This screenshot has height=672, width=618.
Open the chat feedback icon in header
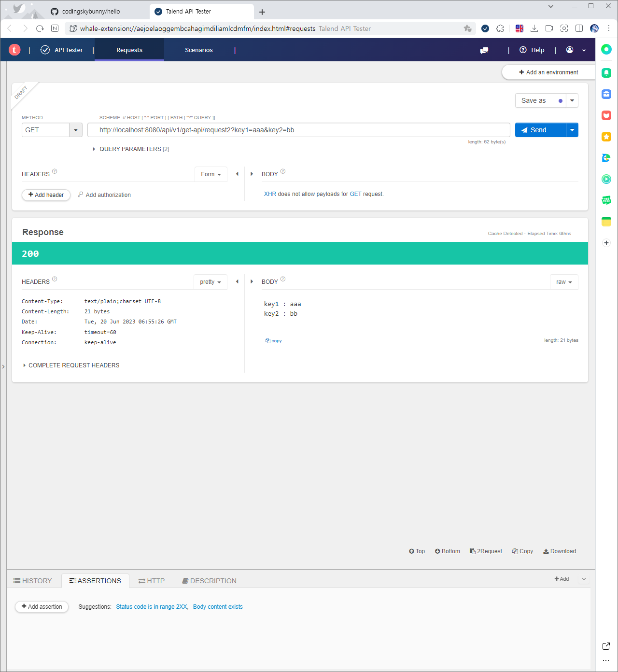click(x=484, y=50)
